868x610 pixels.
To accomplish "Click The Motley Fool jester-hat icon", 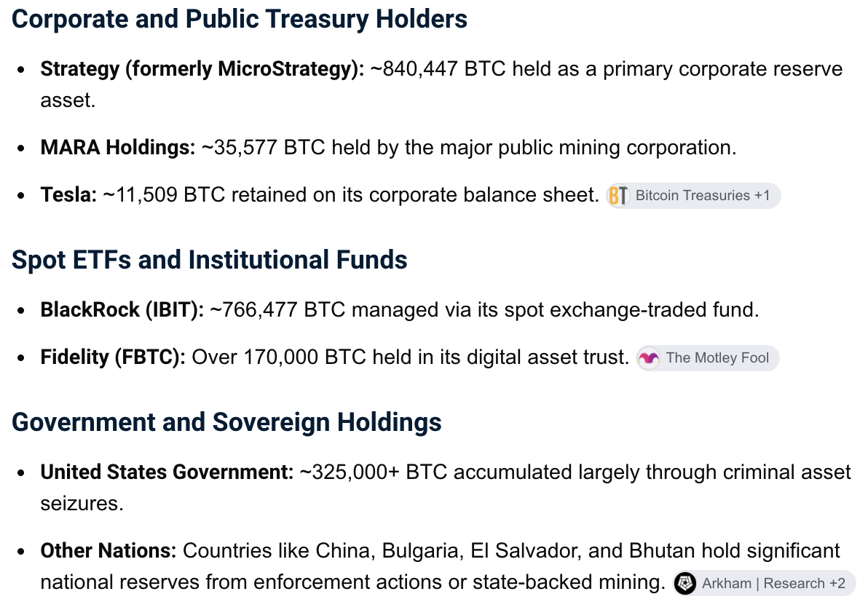I will pyautogui.click(x=648, y=358).
